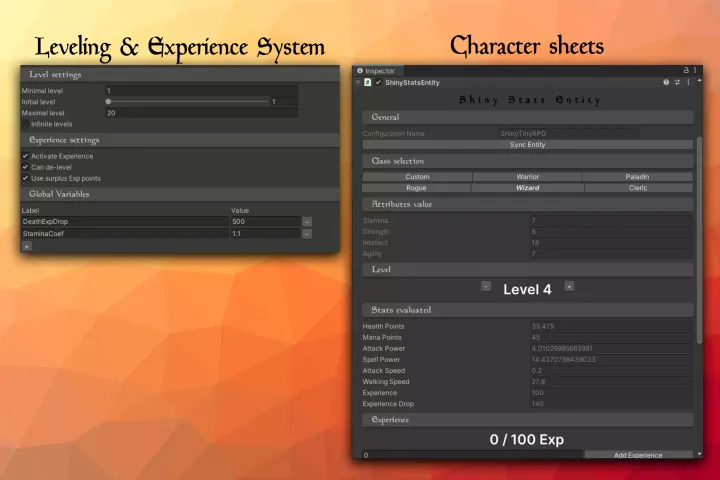Click the Attack Power value
This screenshot has height=480, width=720.
click(x=611, y=348)
